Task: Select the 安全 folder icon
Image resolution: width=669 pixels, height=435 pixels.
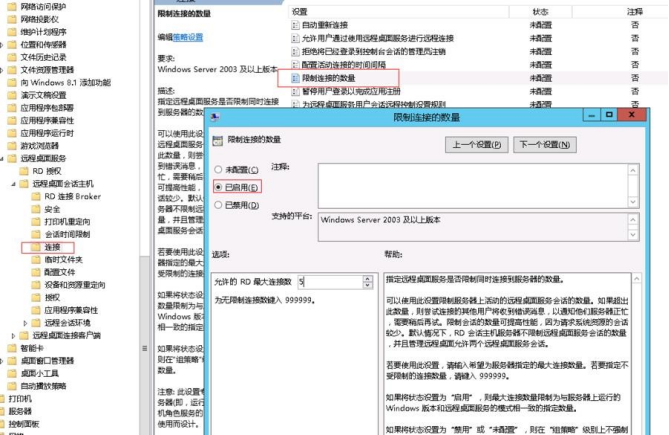Action: (x=36, y=209)
